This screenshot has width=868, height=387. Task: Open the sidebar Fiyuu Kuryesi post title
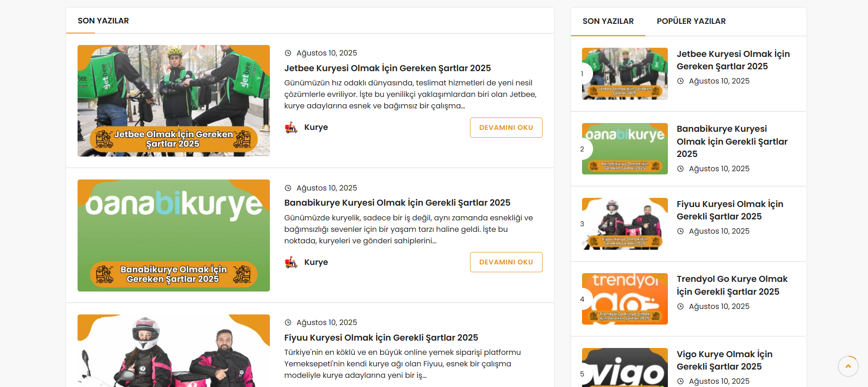coord(730,210)
